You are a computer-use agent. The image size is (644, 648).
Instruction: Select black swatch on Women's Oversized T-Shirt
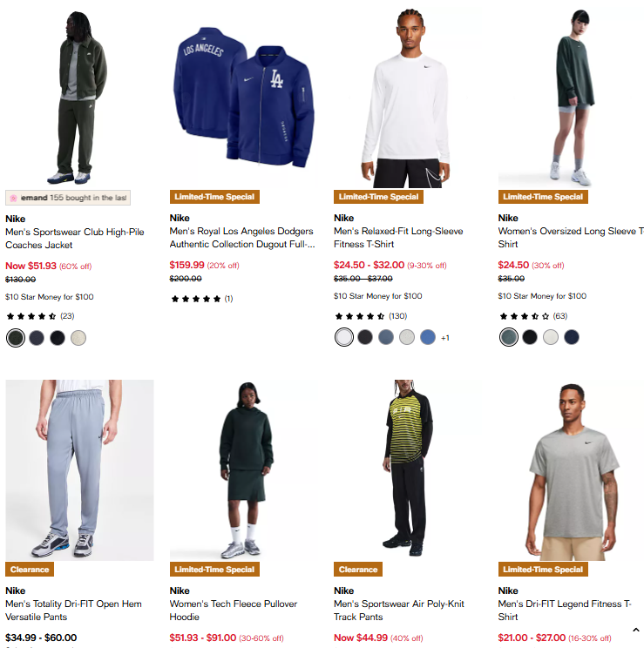530,337
